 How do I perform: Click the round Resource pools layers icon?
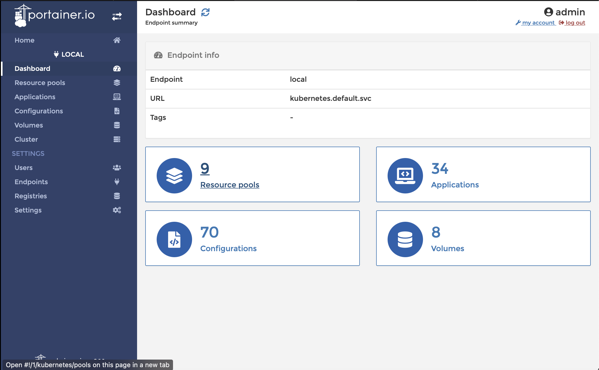[174, 176]
